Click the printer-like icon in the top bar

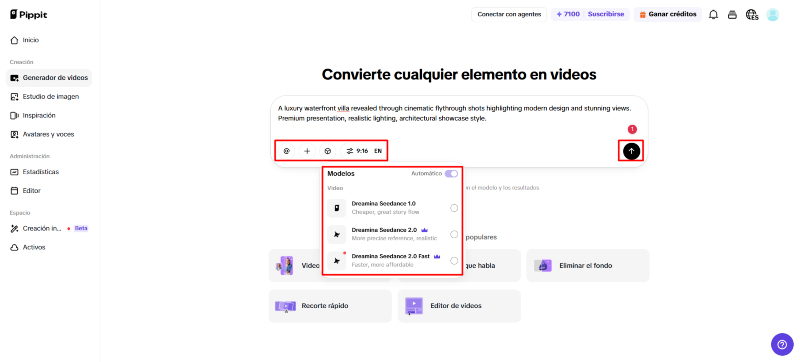coord(732,15)
